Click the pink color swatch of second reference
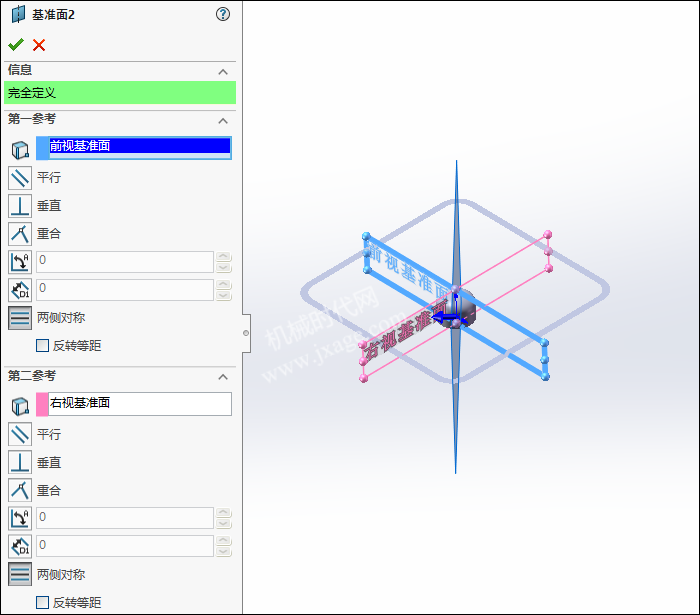700x615 pixels. click(42, 404)
